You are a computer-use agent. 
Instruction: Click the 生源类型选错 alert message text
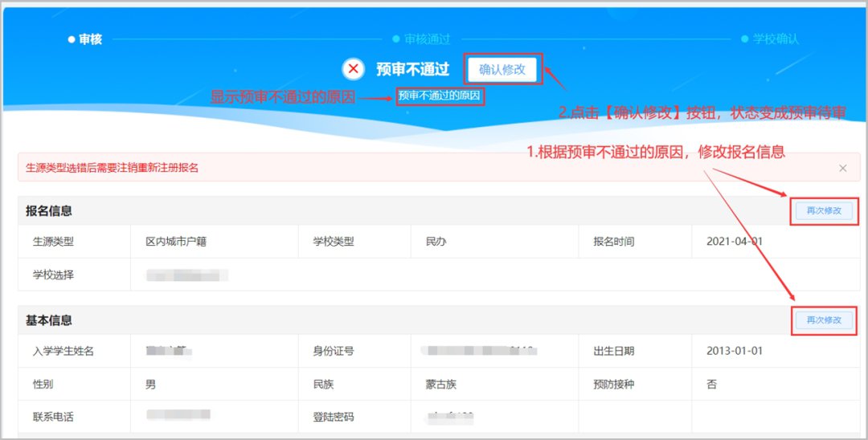[112, 168]
